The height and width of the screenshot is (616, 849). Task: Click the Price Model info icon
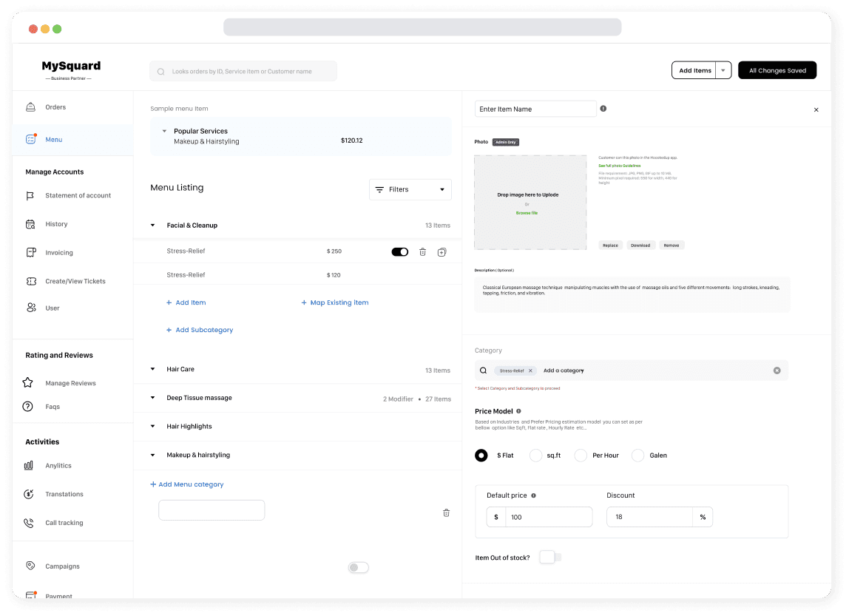518,411
